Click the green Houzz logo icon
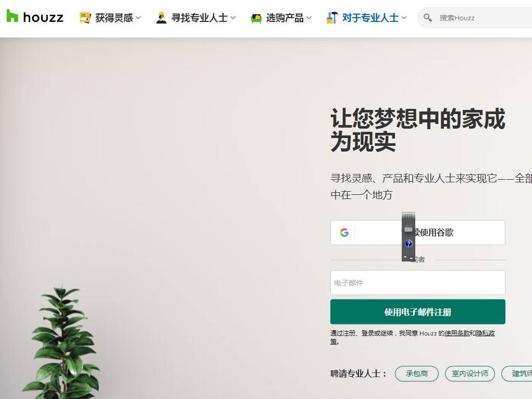The height and width of the screenshot is (399, 532). pos(12,16)
